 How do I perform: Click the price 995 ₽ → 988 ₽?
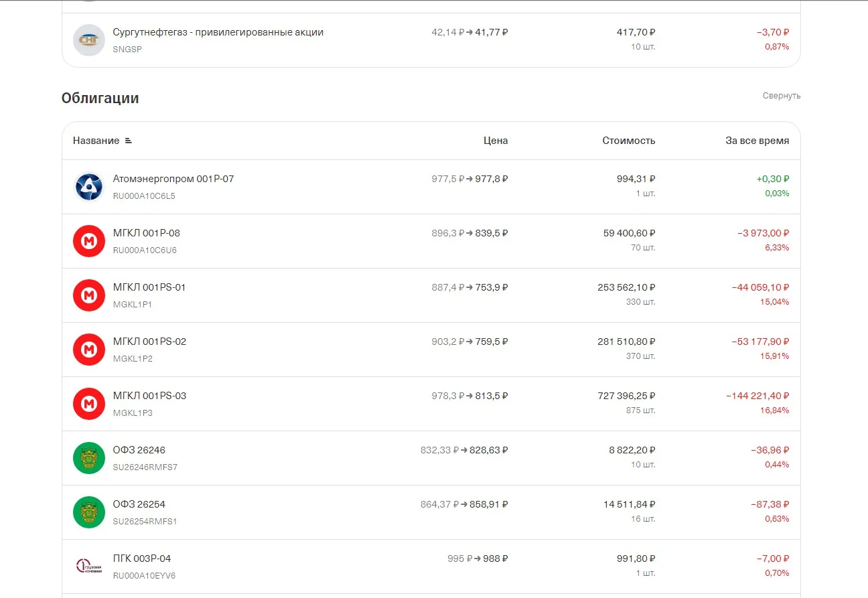[478, 558]
